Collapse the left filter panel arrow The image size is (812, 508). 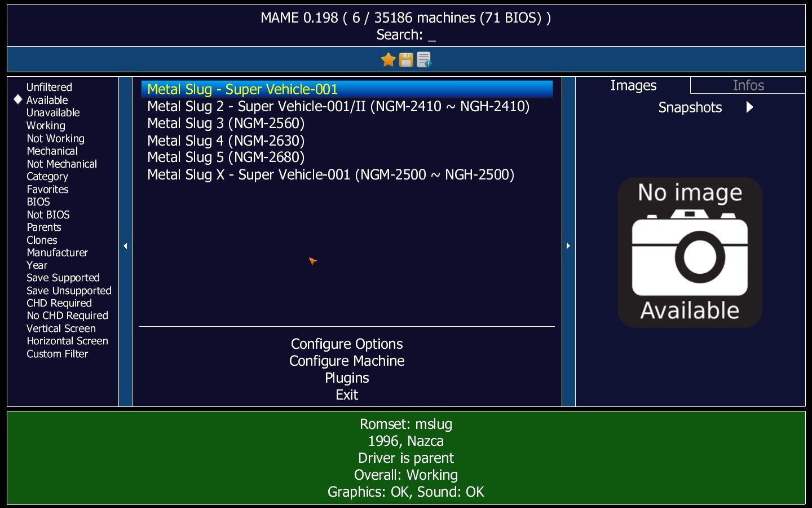125,246
